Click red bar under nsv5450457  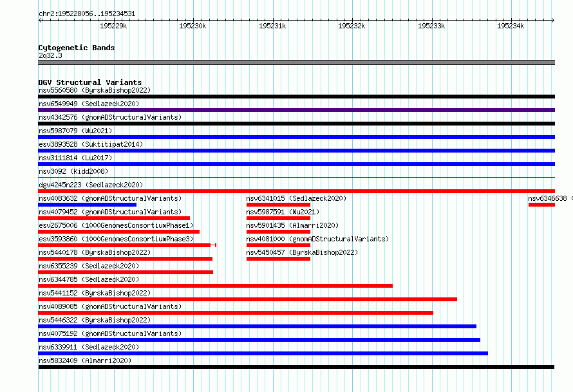[x=279, y=259]
